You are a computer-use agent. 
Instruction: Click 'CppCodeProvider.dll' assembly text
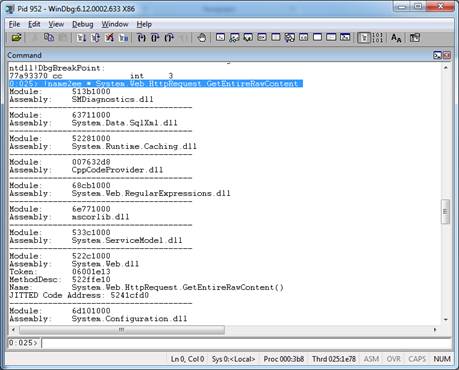pyautogui.click(x=117, y=170)
